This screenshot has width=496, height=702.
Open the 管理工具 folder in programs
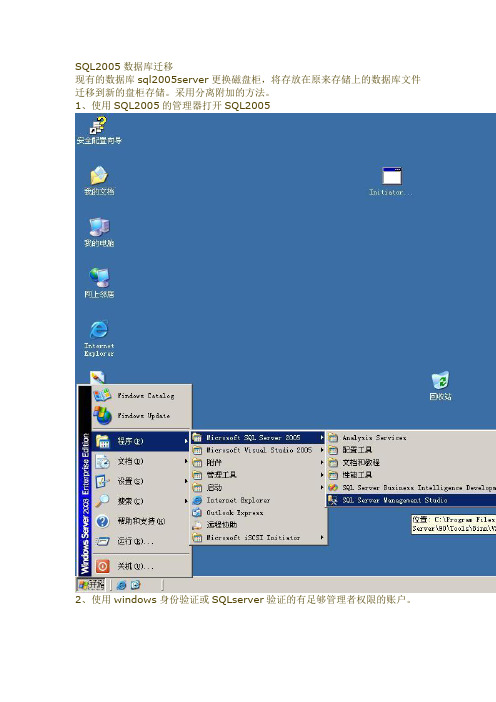(258, 475)
